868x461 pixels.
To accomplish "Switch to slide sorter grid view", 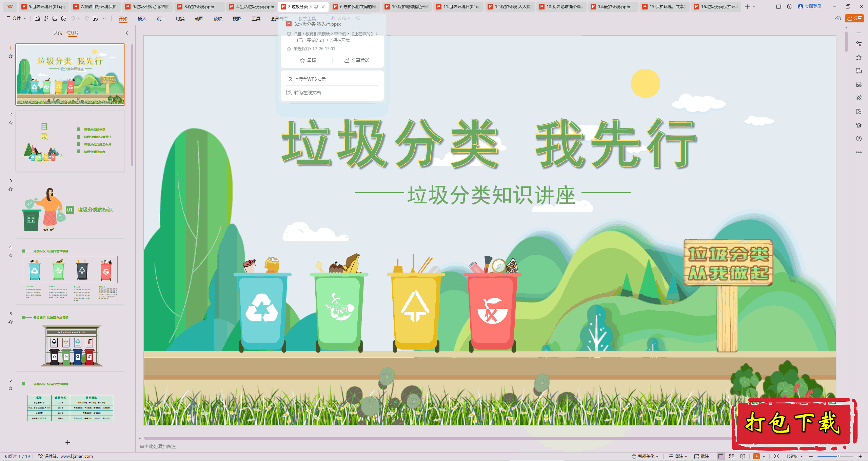I will (732, 456).
